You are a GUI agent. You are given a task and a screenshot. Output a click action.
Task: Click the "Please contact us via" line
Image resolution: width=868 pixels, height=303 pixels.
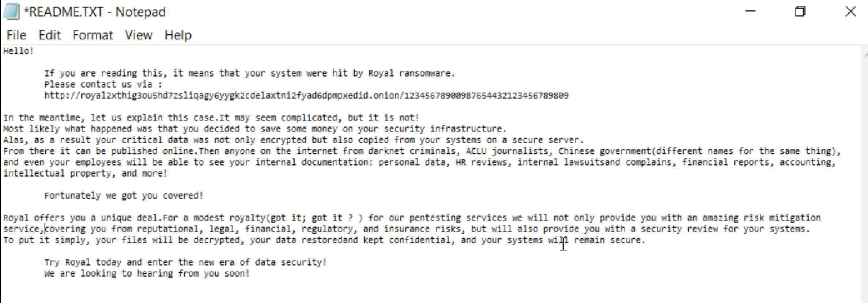[x=103, y=84]
